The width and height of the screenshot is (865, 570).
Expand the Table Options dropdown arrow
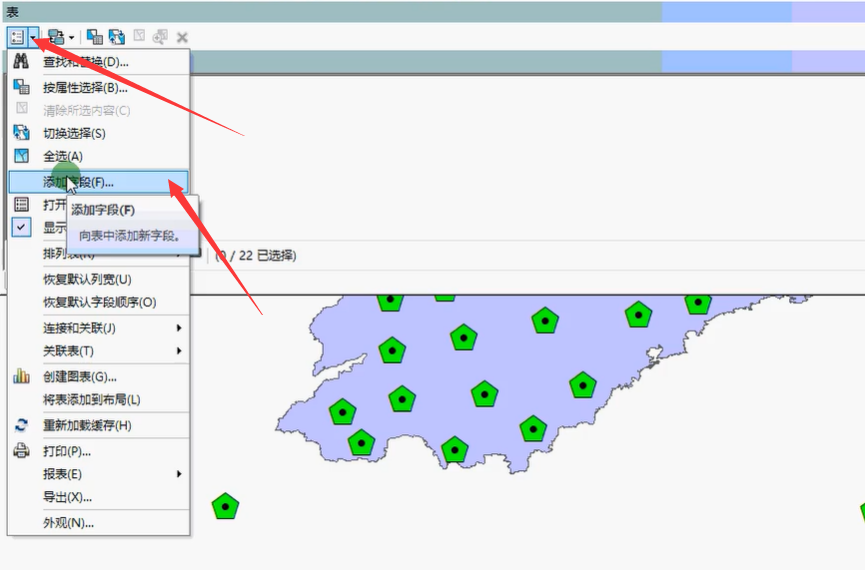(x=33, y=38)
